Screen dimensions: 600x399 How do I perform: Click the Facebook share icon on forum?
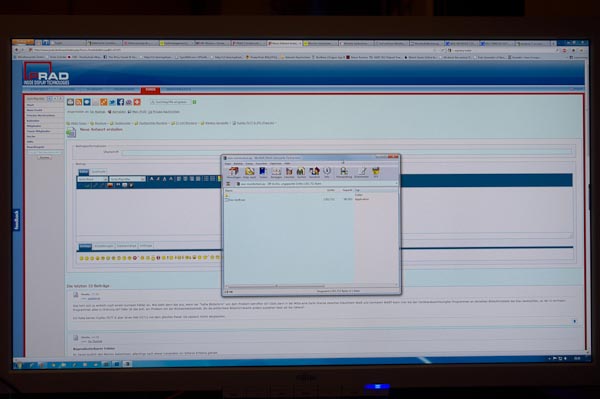[x=121, y=102]
